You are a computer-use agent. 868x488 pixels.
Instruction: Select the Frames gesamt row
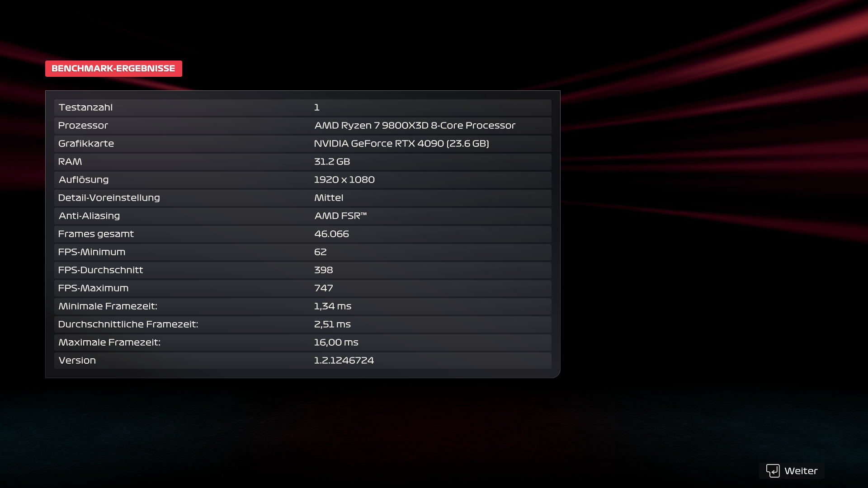(x=302, y=234)
